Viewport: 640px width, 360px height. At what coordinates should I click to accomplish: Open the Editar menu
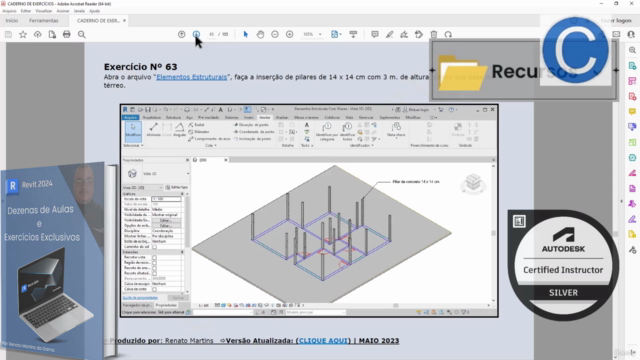[x=26, y=11]
